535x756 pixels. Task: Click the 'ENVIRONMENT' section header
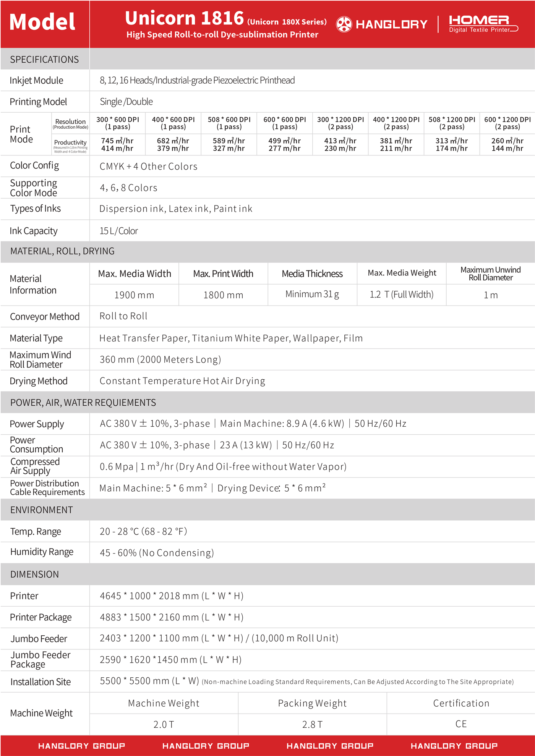click(41, 510)
